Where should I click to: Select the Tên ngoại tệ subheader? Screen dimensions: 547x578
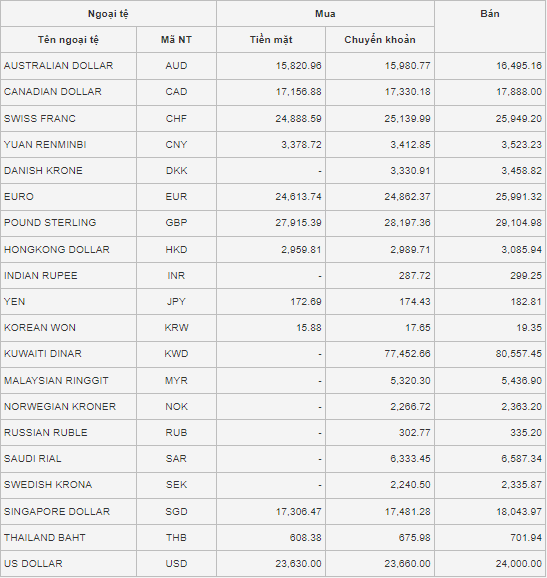click(x=68, y=39)
